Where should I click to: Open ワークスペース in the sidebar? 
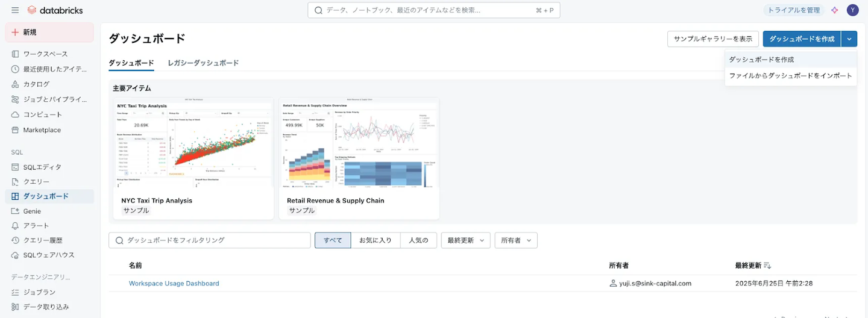coord(45,54)
